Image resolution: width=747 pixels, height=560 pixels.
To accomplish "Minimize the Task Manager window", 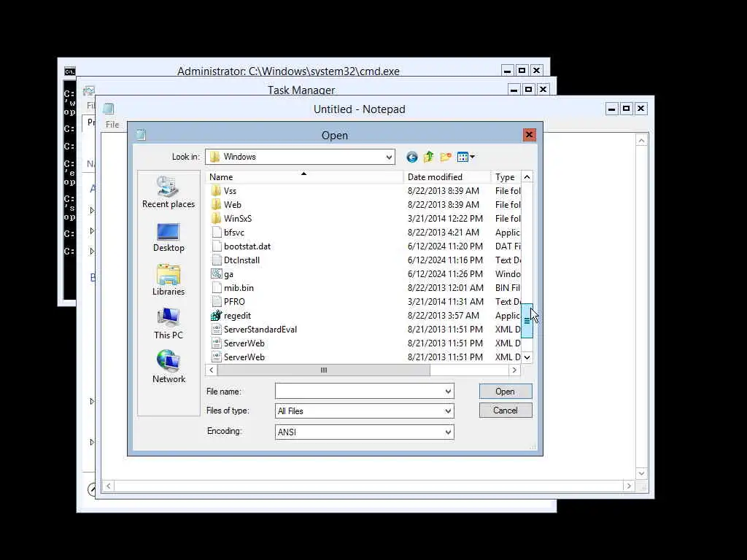I will click(x=514, y=90).
